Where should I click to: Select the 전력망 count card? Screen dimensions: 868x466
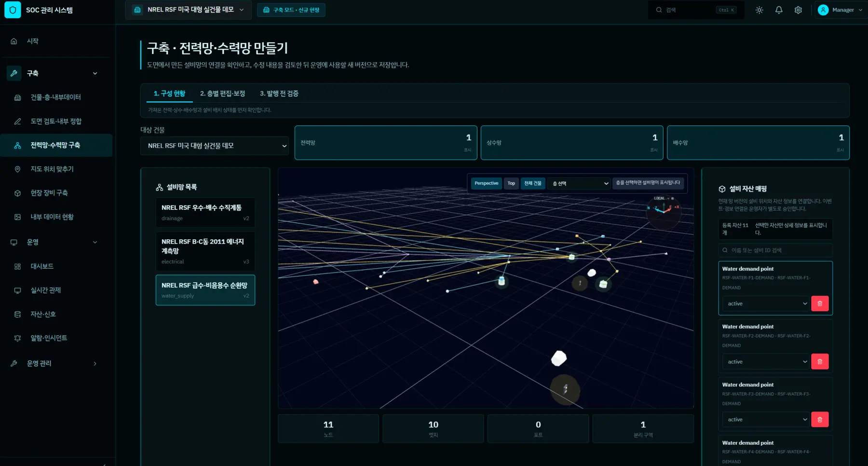386,143
